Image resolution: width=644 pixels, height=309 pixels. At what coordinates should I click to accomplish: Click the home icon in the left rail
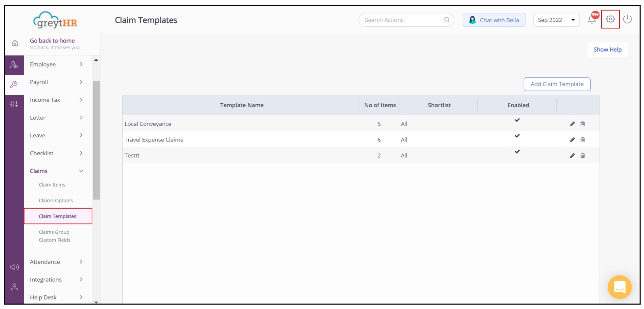point(14,43)
